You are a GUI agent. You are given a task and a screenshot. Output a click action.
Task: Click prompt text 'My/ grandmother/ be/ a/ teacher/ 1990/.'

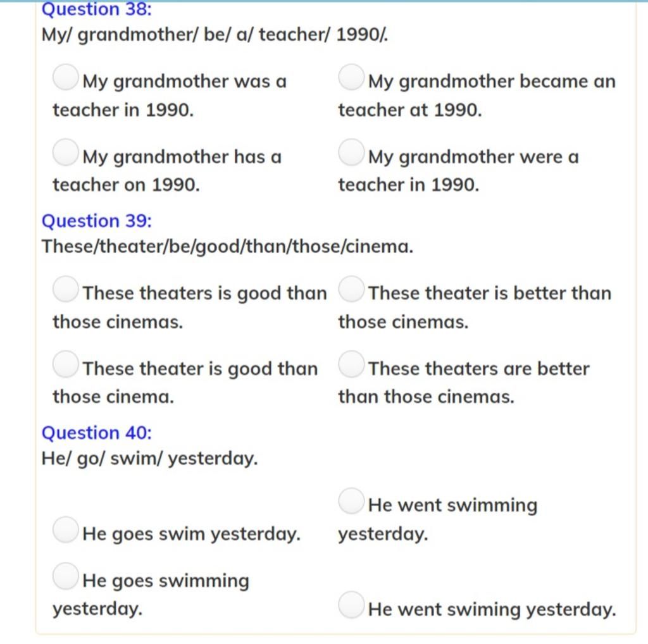(x=215, y=35)
